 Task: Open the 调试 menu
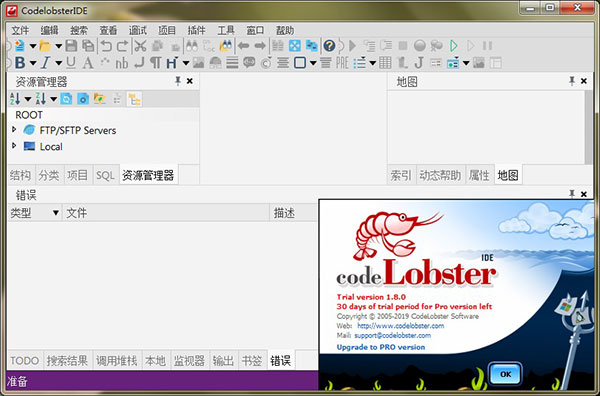pyautogui.click(x=138, y=30)
